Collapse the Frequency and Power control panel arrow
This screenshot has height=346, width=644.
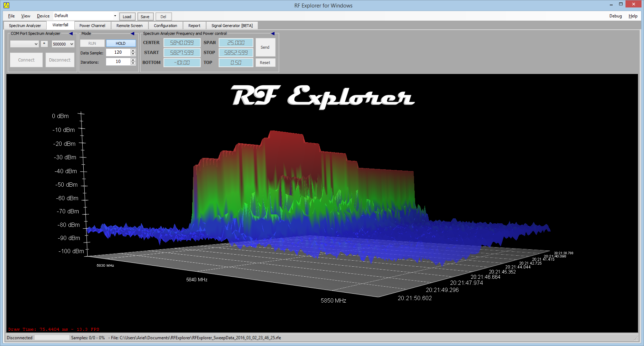pyautogui.click(x=273, y=33)
